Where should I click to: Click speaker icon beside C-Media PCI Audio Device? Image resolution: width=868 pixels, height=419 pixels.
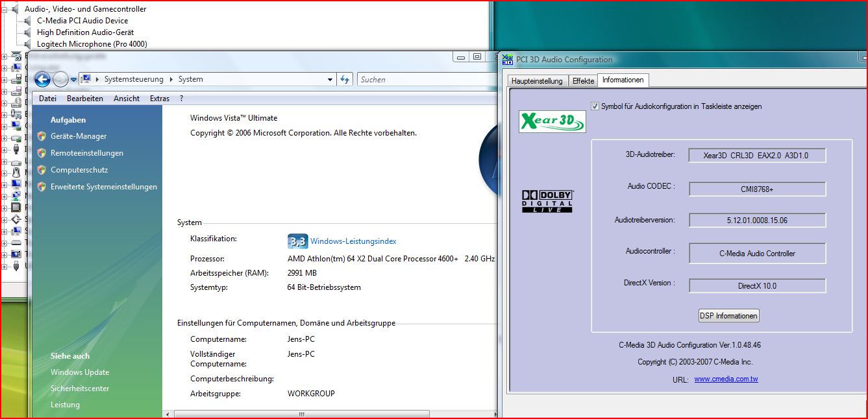[x=28, y=21]
